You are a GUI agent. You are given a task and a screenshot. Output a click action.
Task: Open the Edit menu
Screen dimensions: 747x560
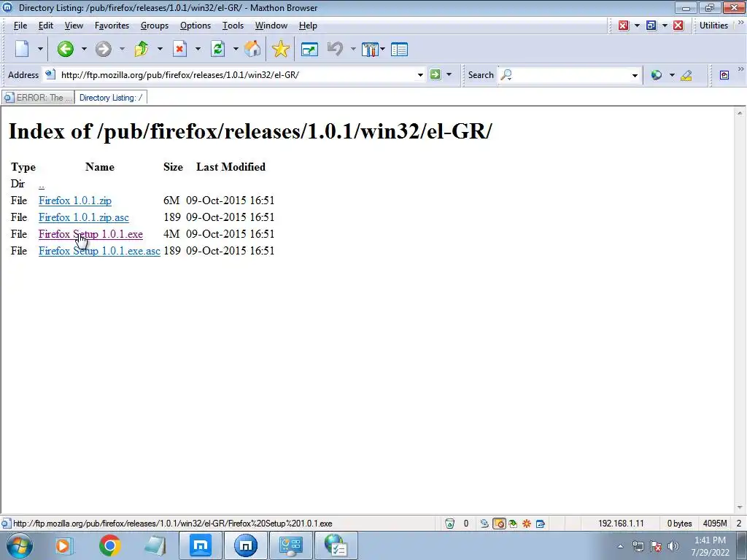coord(46,26)
